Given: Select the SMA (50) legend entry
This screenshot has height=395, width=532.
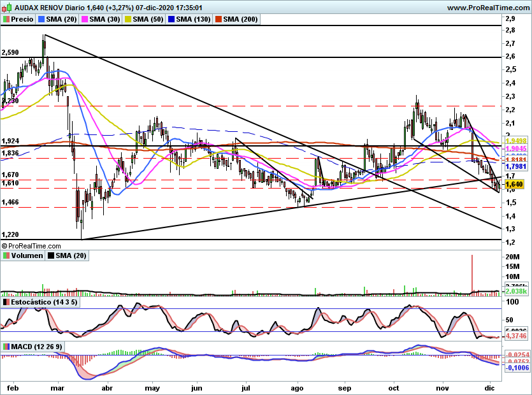Looking at the screenshot, I should tap(144, 19).
